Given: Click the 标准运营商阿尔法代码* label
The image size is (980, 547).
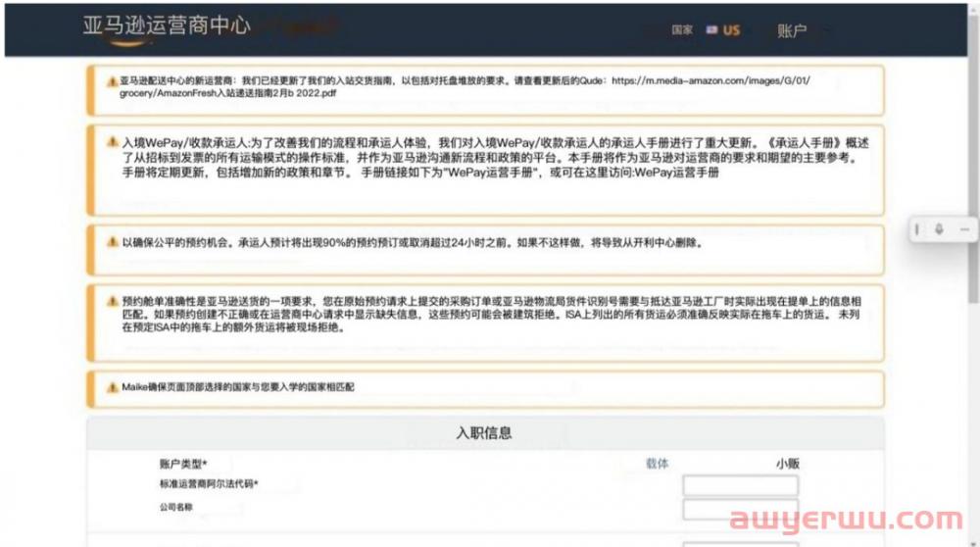Looking at the screenshot, I should 209,484.
